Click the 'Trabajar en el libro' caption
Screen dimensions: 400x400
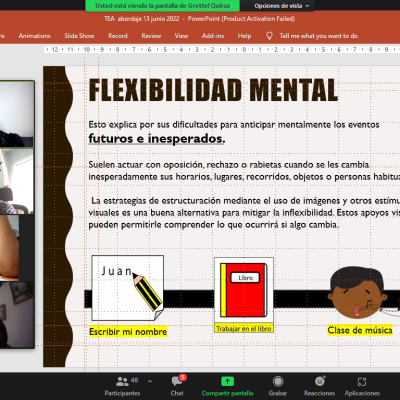point(244,328)
